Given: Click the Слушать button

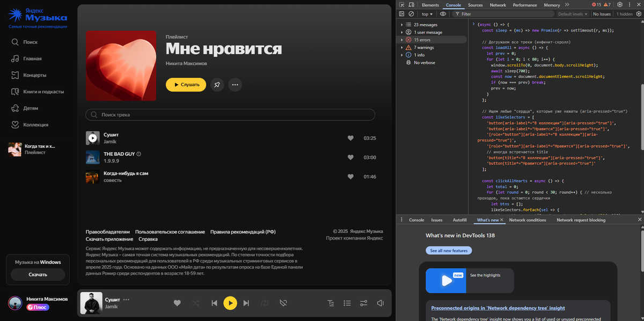Looking at the screenshot, I should (x=186, y=85).
